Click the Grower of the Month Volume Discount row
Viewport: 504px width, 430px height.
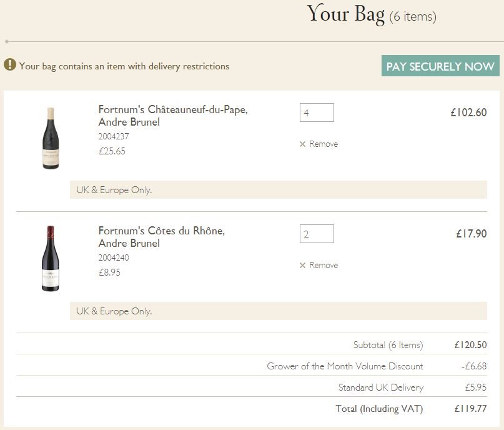pos(348,366)
